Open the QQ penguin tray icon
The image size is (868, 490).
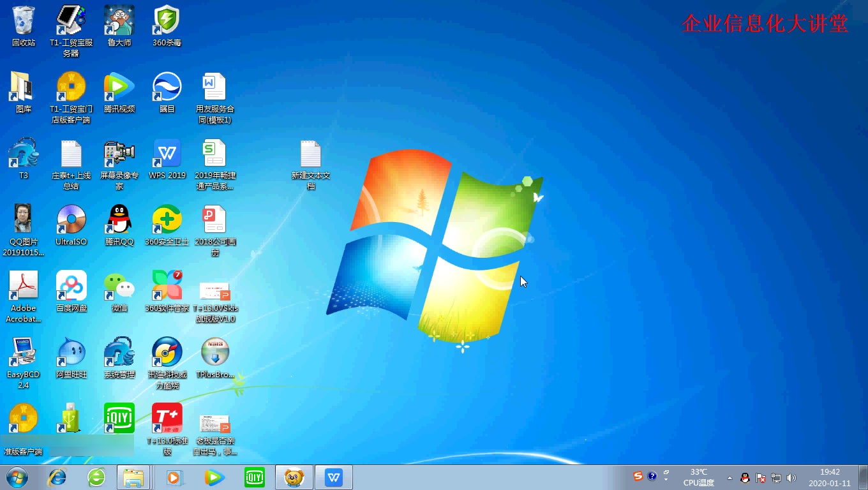745,478
